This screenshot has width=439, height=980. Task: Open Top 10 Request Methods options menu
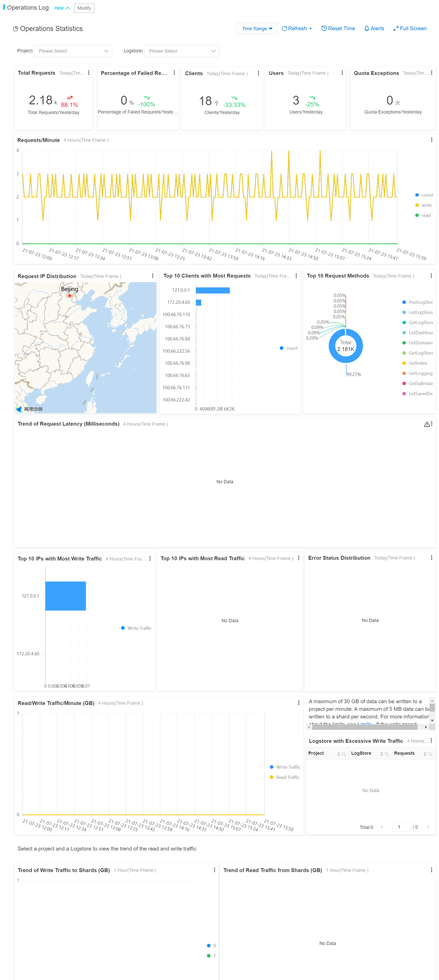[x=431, y=276]
